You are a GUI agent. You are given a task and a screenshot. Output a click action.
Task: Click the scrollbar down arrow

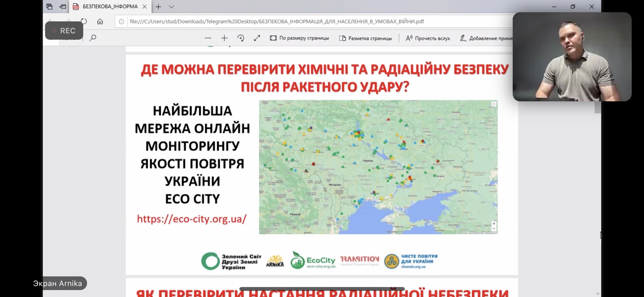coord(598,293)
